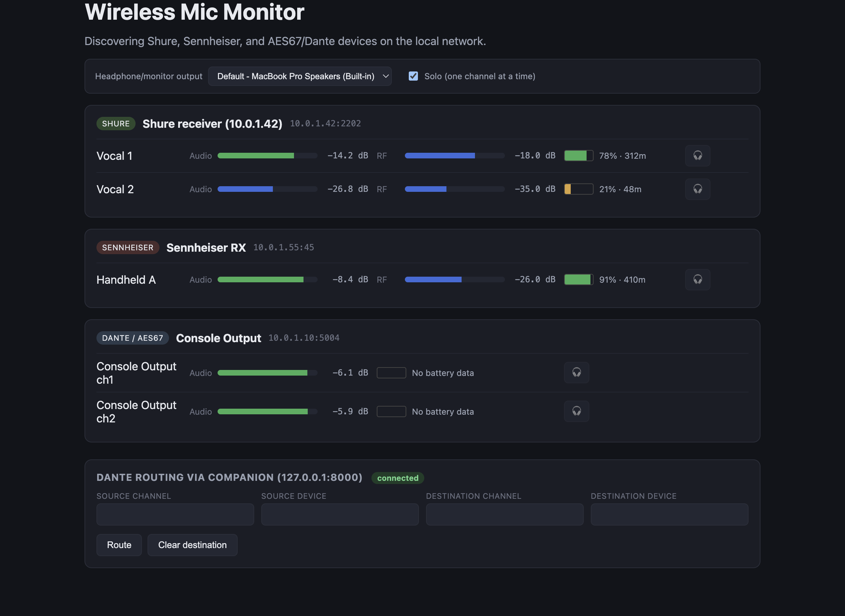The height and width of the screenshot is (616, 845).
Task: Click the Vocal 1 channel name
Action: pyautogui.click(x=114, y=156)
